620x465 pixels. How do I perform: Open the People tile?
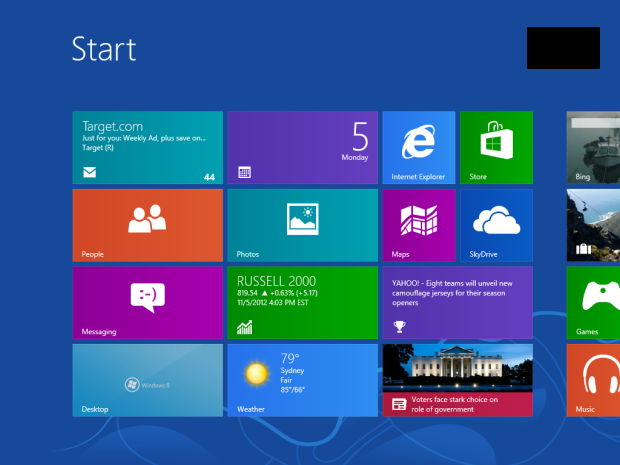pyautogui.click(x=147, y=225)
